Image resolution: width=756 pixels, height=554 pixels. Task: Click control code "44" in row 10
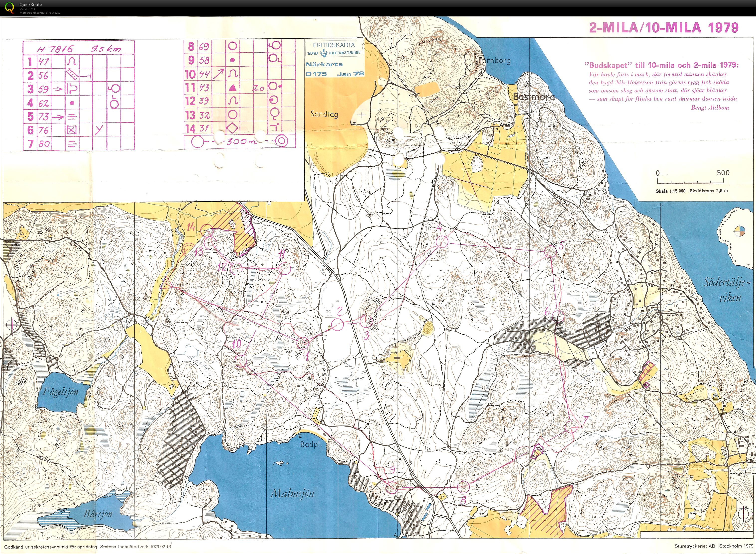(204, 74)
